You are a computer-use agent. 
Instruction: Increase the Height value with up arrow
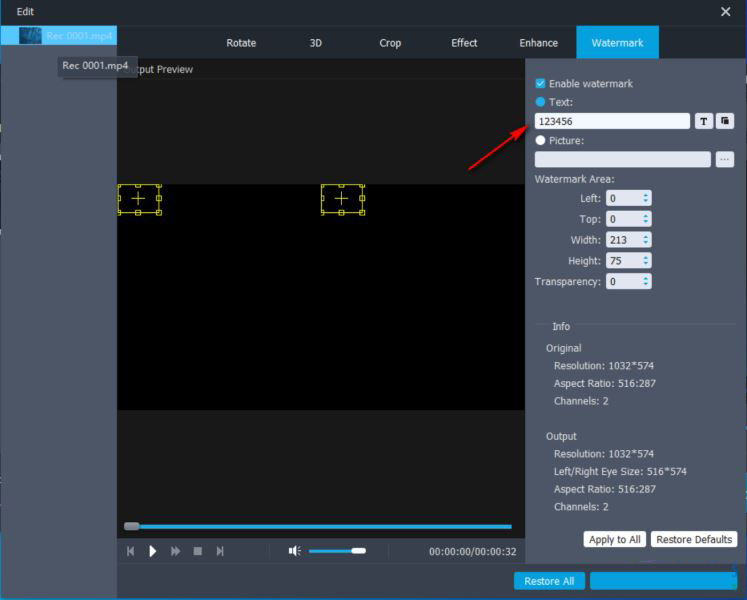(x=646, y=257)
